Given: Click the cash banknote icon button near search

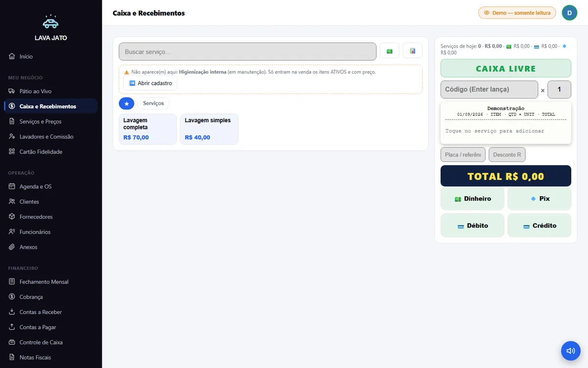Looking at the screenshot, I should click(390, 51).
